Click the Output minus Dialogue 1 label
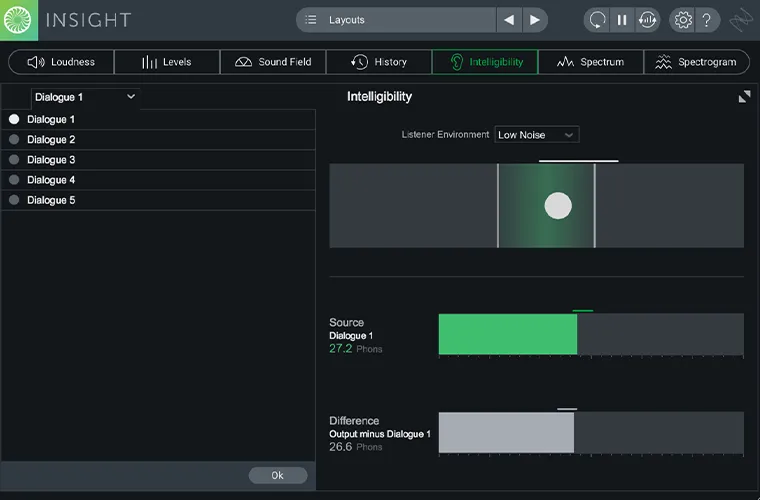This screenshot has width=760, height=500. coord(380,434)
